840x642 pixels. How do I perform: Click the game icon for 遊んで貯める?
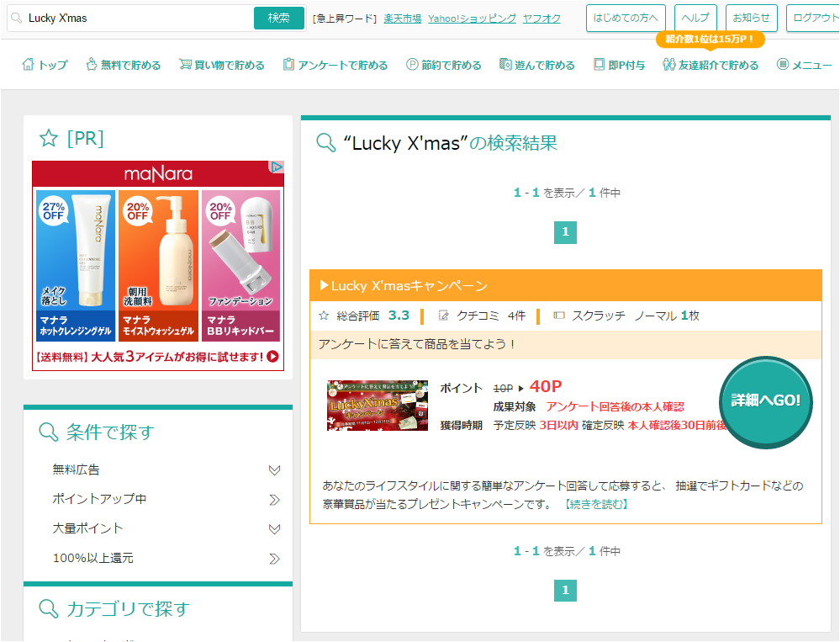click(x=505, y=64)
